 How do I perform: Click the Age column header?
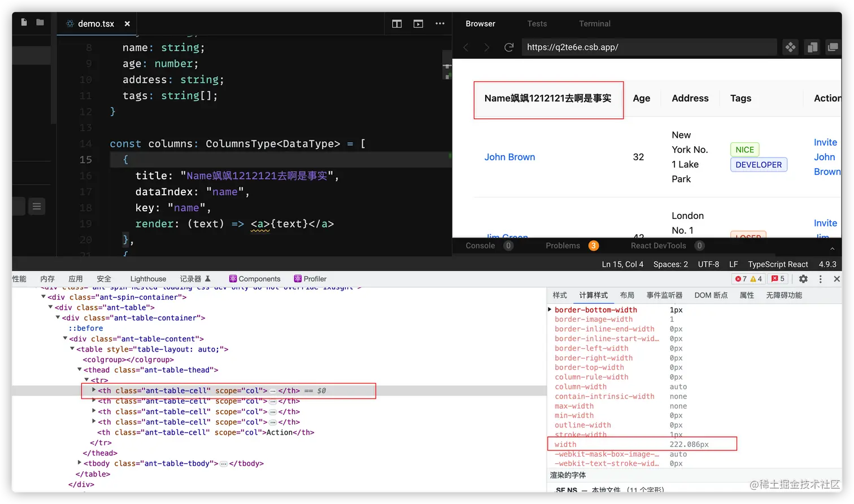pyautogui.click(x=642, y=98)
